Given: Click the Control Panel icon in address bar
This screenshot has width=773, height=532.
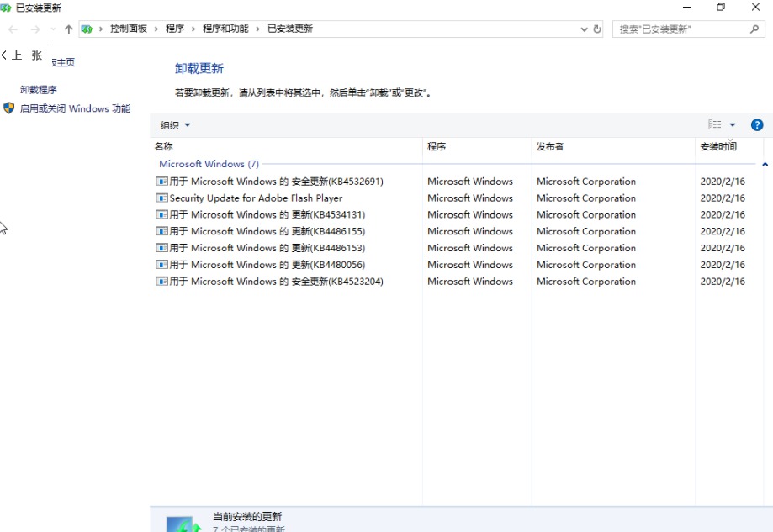Looking at the screenshot, I should coord(87,29).
